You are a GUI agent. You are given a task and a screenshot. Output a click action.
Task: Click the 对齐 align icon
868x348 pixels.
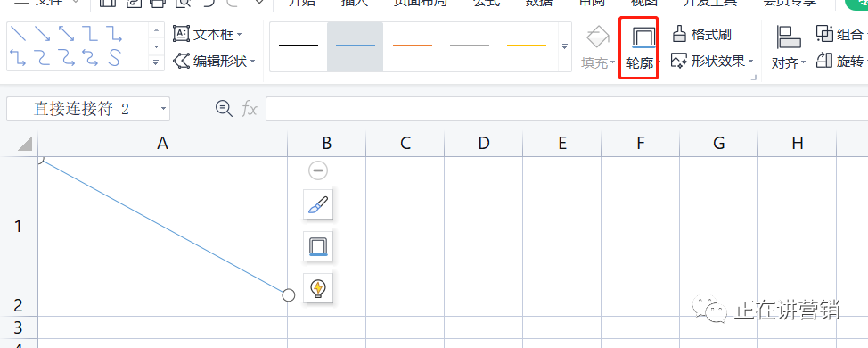(x=789, y=38)
